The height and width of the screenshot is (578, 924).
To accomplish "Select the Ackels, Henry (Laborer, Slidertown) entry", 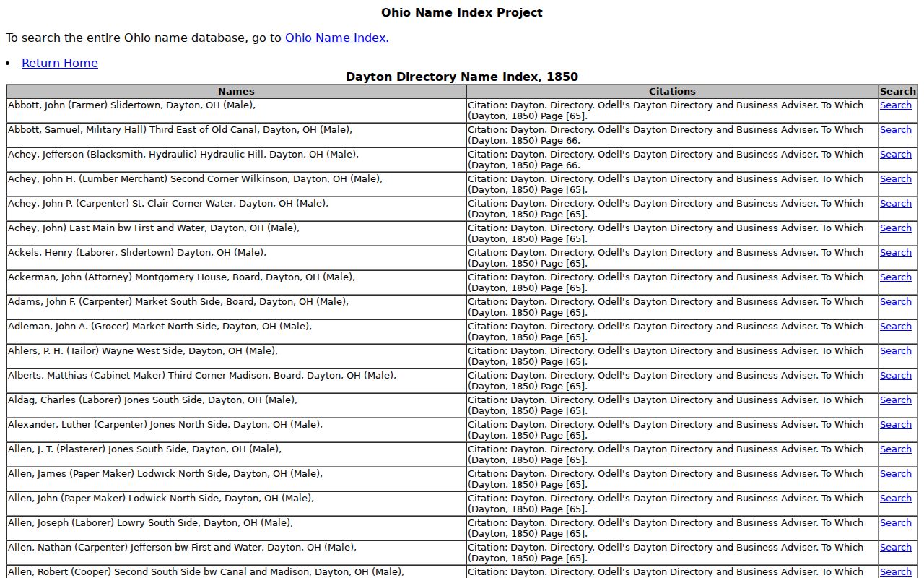I will point(236,258).
